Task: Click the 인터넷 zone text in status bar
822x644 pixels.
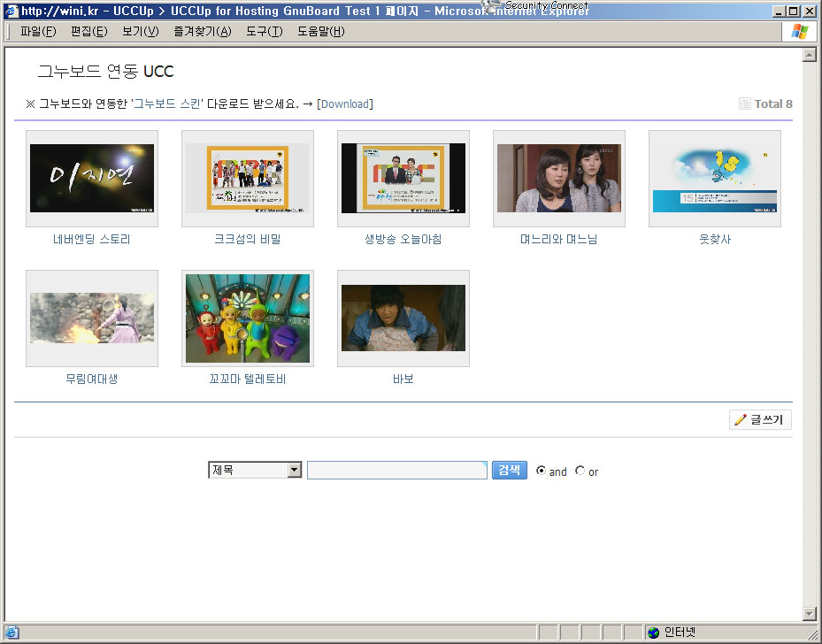Action: pyautogui.click(x=680, y=632)
